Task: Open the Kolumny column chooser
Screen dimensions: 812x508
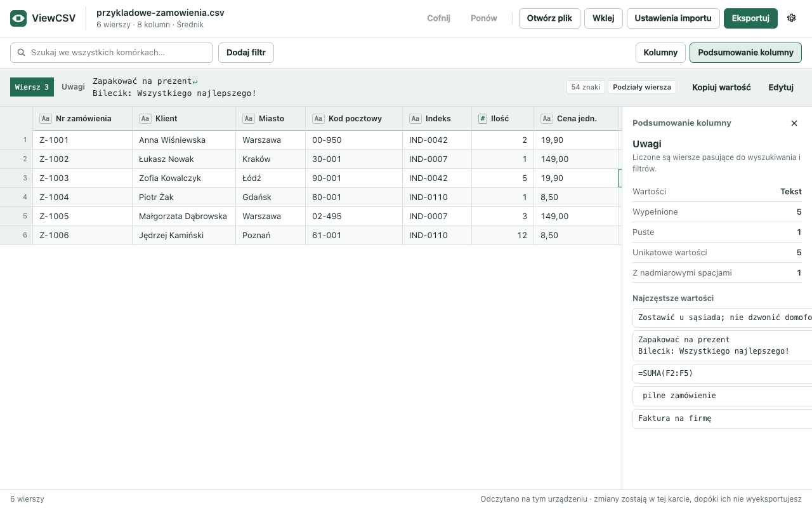Action: [660, 53]
